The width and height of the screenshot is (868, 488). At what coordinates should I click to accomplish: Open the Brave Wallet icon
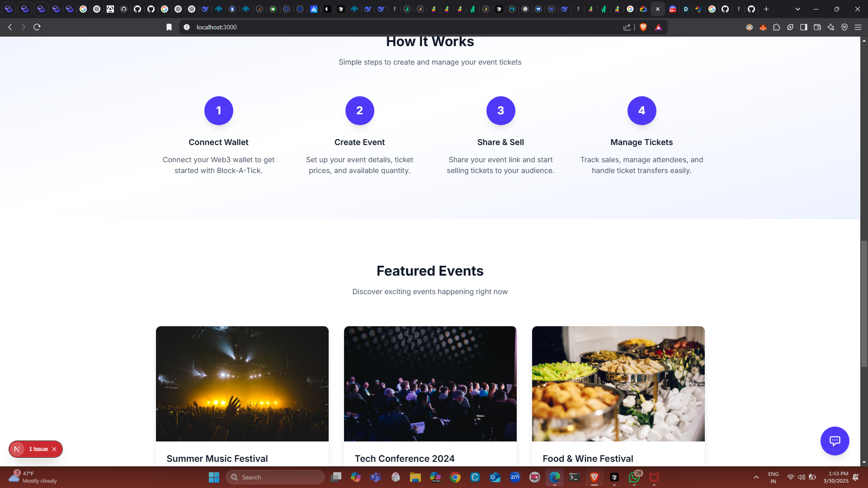[817, 27]
